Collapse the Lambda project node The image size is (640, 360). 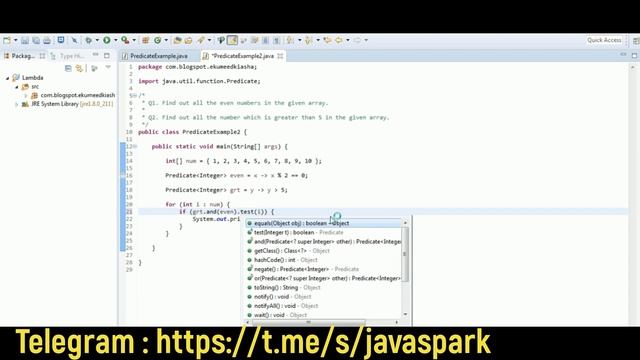tap(7, 78)
